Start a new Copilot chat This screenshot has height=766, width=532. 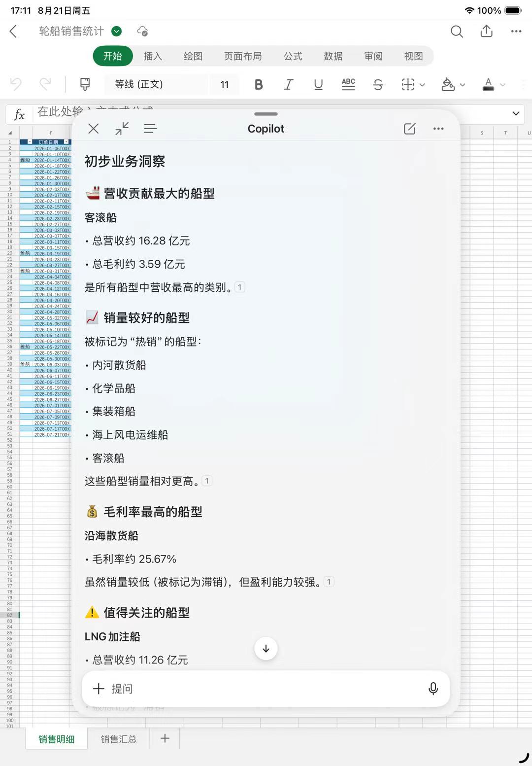click(x=410, y=129)
